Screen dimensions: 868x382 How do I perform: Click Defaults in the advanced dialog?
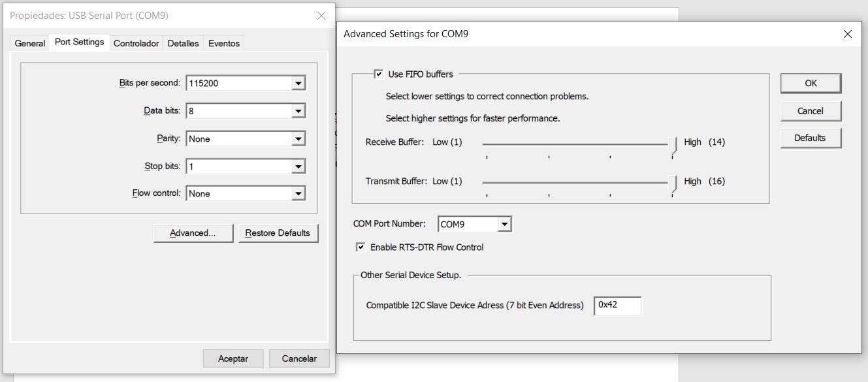click(x=811, y=138)
